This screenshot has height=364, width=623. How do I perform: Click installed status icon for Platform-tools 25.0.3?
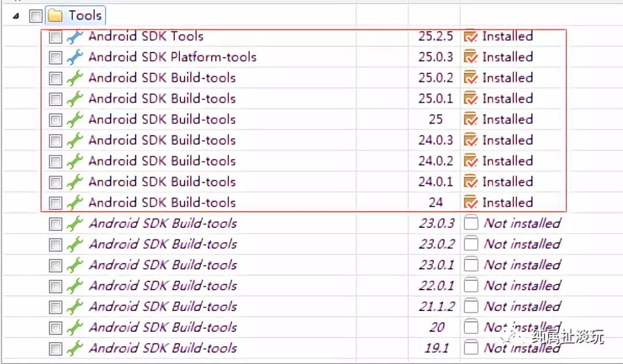(471, 57)
